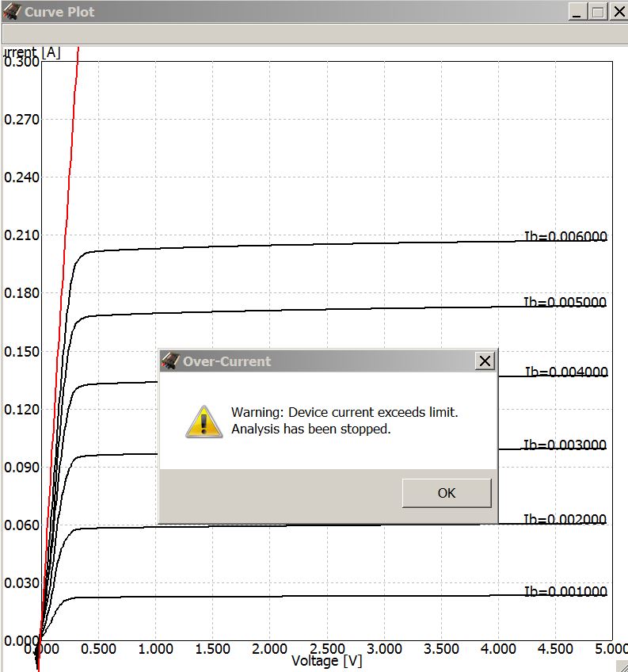
Task: Maximize the Curve Plot window
Action: (x=598, y=12)
